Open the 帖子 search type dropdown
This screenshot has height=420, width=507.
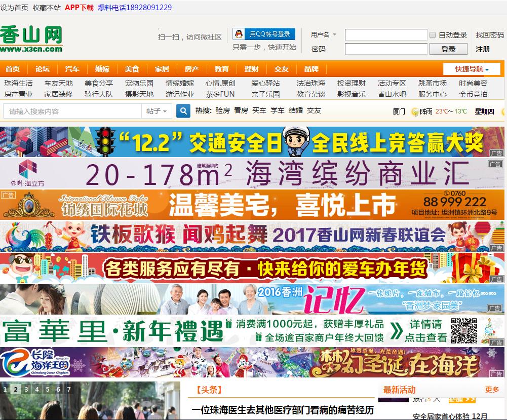click(157, 111)
